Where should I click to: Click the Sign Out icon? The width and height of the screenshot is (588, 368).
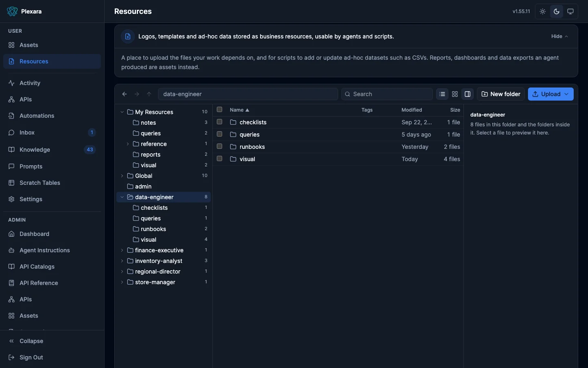pyautogui.click(x=11, y=357)
